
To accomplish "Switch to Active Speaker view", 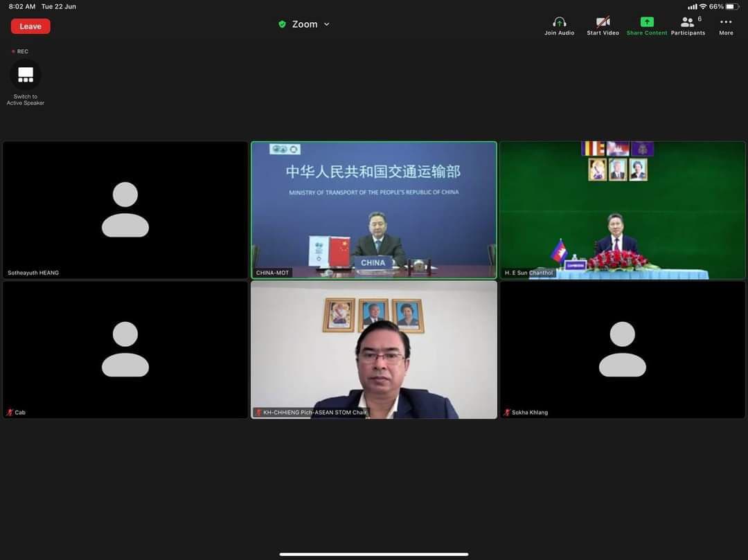I will click(26, 75).
